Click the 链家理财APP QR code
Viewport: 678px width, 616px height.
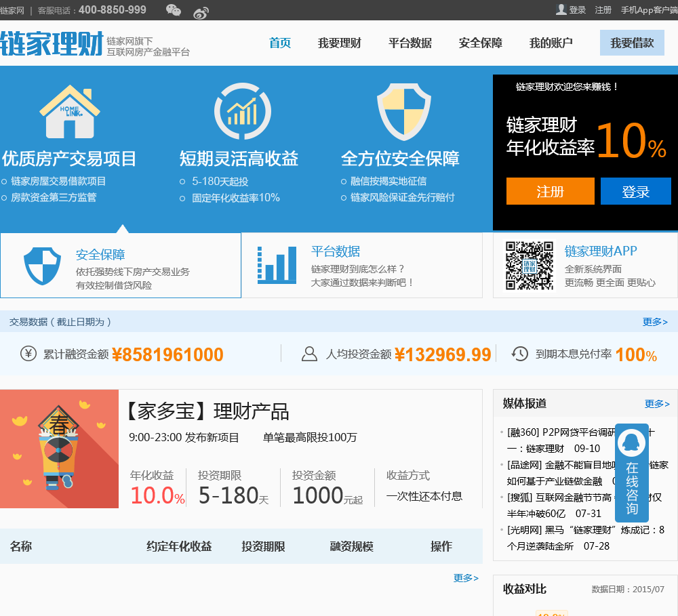(x=530, y=266)
